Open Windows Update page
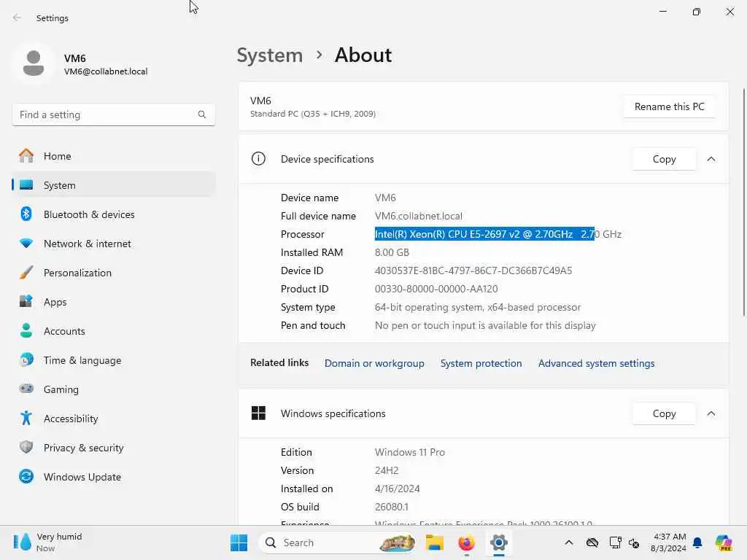Viewport: 747px width, 560px height. (x=113, y=476)
